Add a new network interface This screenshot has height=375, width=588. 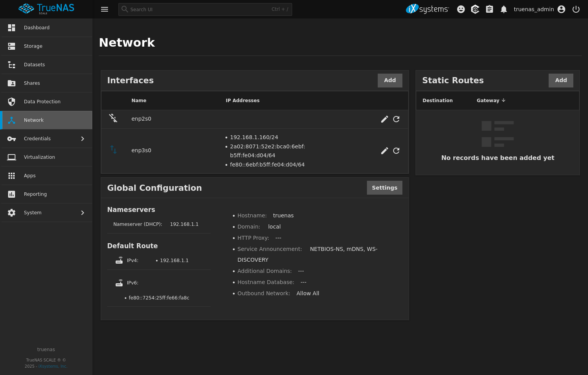click(x=390, y=80)
